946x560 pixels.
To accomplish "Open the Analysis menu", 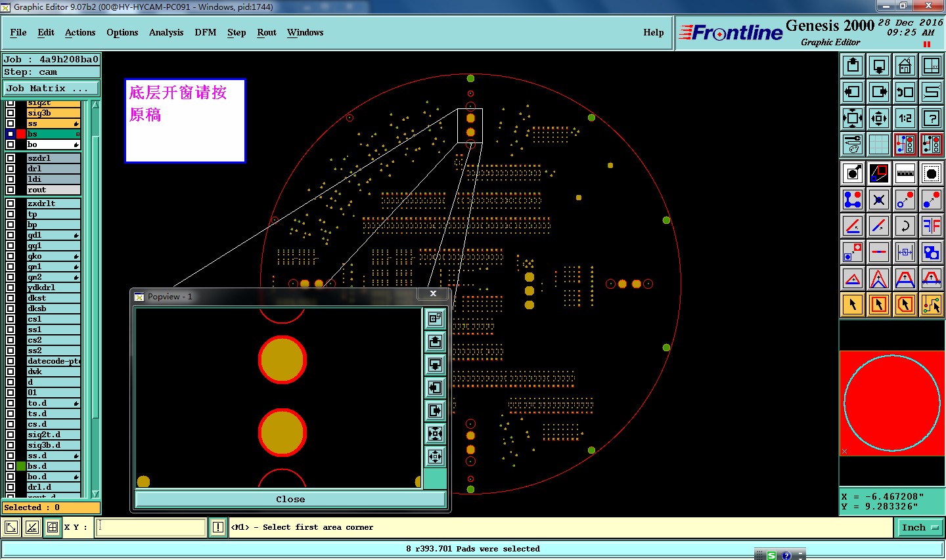I will (166, 32).
